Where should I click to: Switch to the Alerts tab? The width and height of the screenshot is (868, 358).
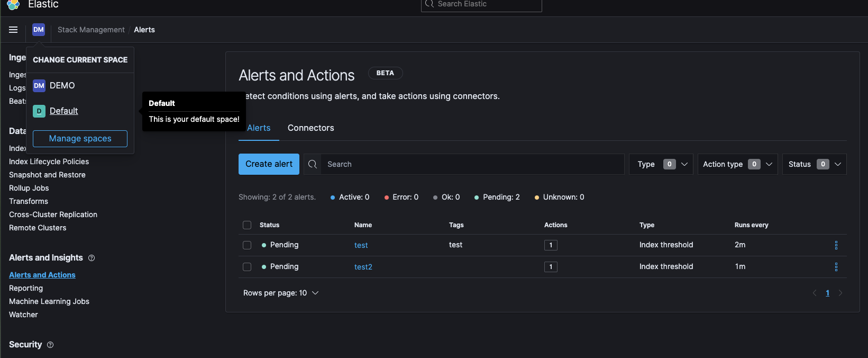tap(259, 128)
